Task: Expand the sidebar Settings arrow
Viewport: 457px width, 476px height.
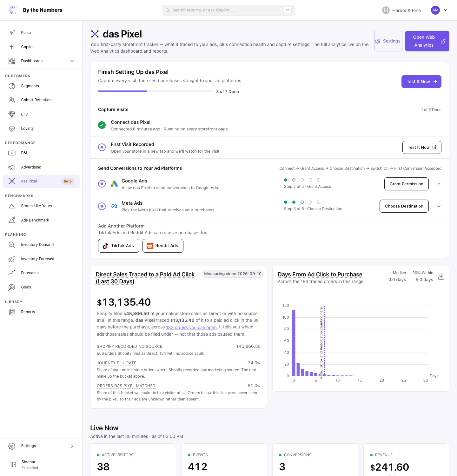Action: [x=72, y=446]
